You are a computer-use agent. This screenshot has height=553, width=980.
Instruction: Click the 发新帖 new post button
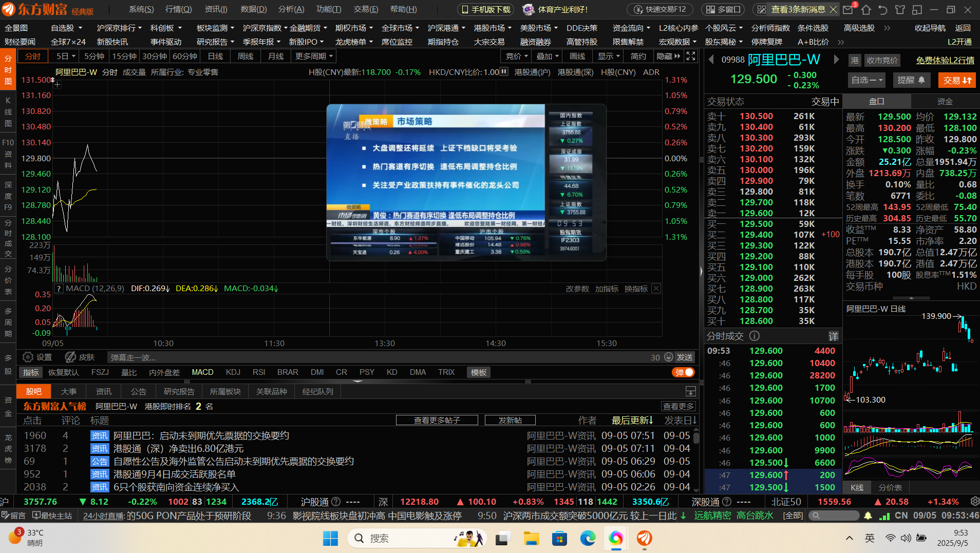[x=510, y=420]
